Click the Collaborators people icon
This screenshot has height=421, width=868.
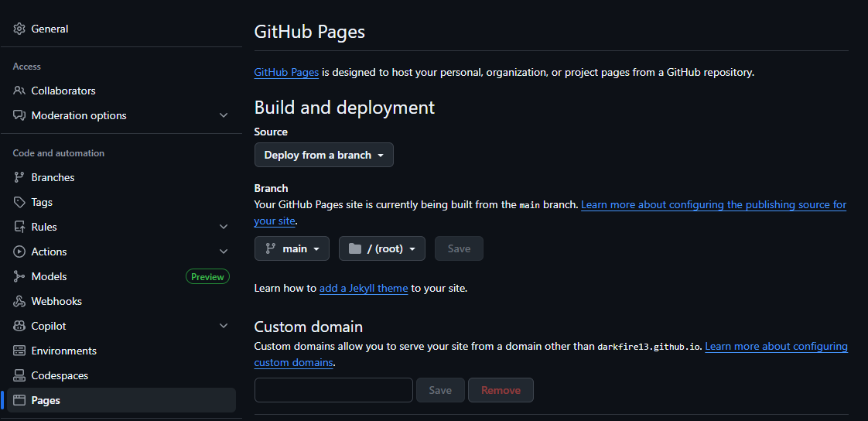[x=19, y=91]
